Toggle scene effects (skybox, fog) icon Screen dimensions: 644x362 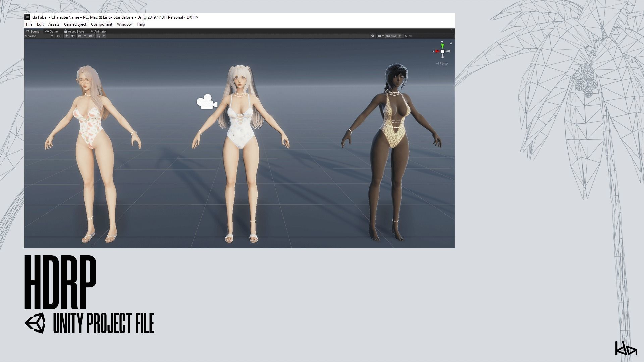click(x=79, y=36)
